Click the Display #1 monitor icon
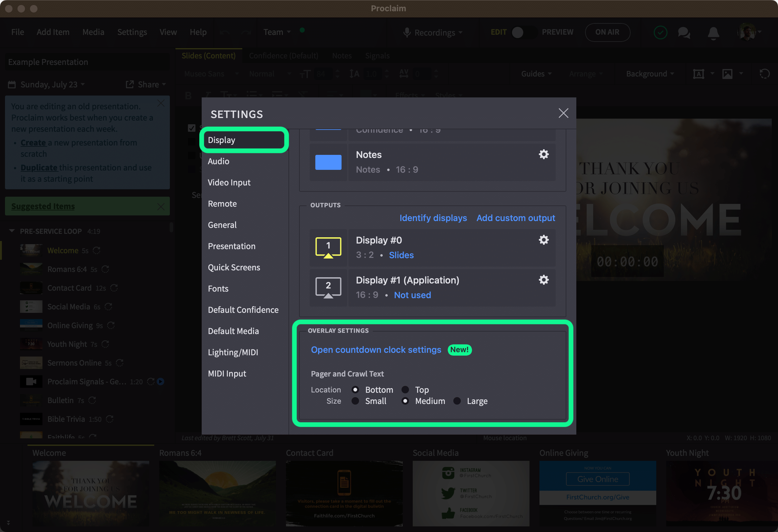Viewport: 778px width, 532px height. [328, 288]
